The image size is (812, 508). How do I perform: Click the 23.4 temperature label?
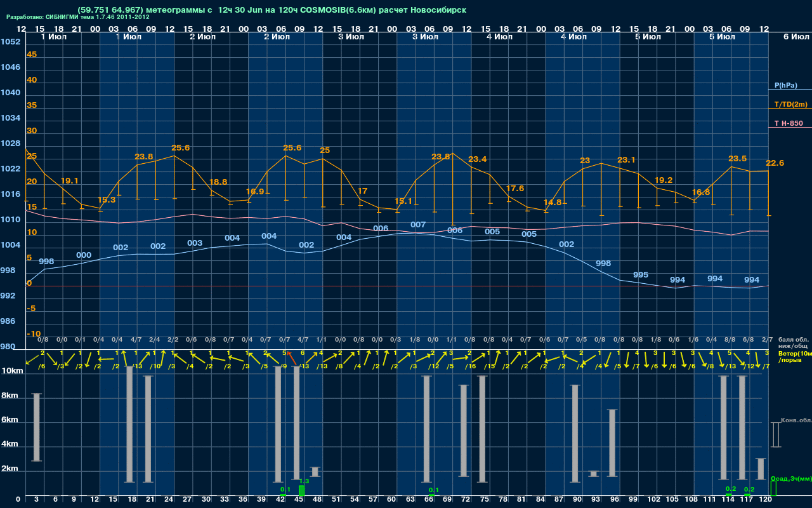click(x=478, y=159)
